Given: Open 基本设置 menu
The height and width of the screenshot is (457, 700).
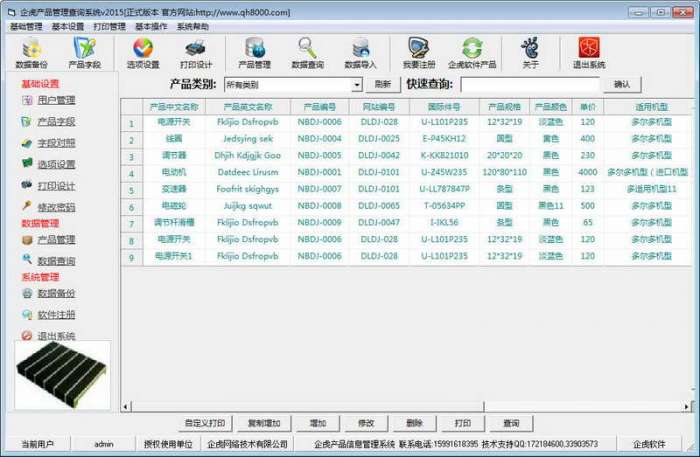Looking at the screenshot, I should pos(68,26).
